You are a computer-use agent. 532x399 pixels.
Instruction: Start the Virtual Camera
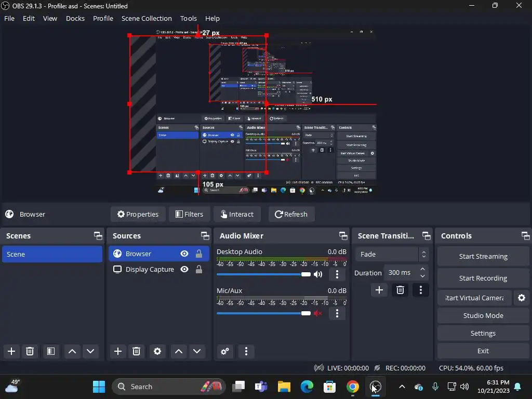click(x=474, y=298)
